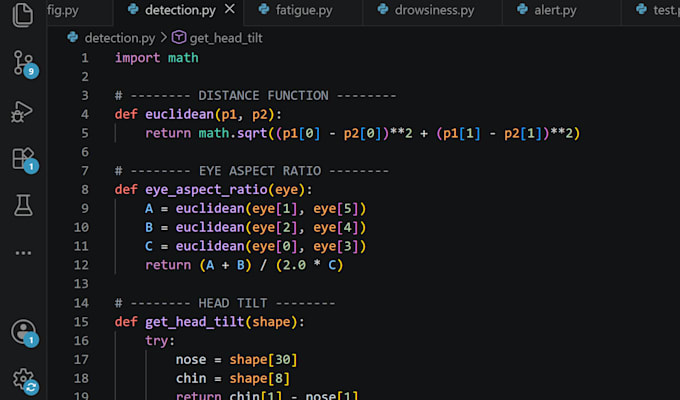Click comment 'EYE ASPECT RATIO'
680x400 pixels.
[x=260, y=171]
